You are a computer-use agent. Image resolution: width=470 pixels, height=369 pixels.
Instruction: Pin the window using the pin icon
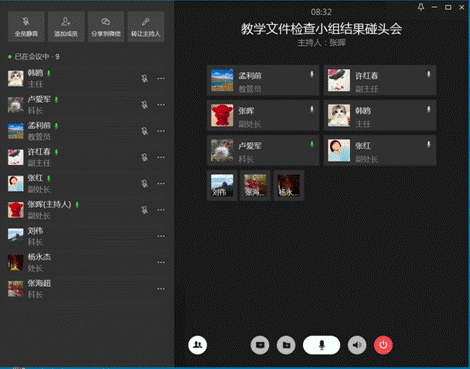pyautogui.click(x=421, y=7)
